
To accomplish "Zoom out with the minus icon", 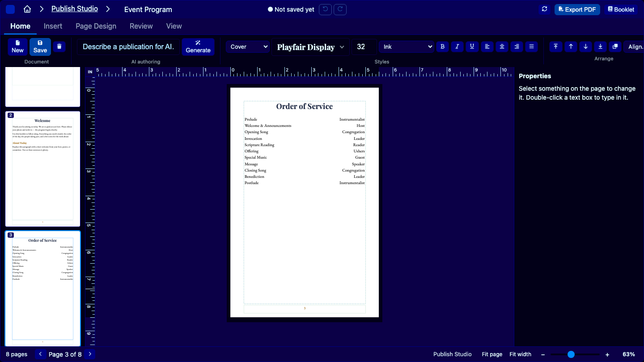I will 543,354.
